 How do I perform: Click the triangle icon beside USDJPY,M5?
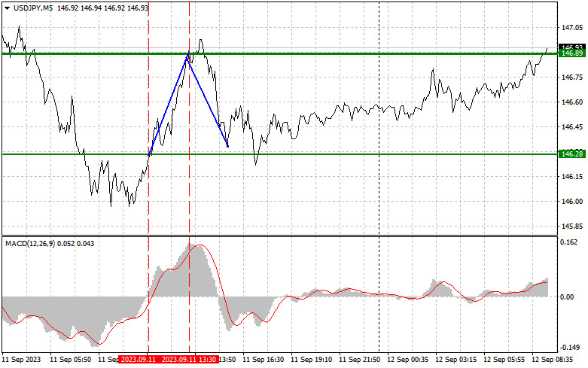click(x=7, y=7)
